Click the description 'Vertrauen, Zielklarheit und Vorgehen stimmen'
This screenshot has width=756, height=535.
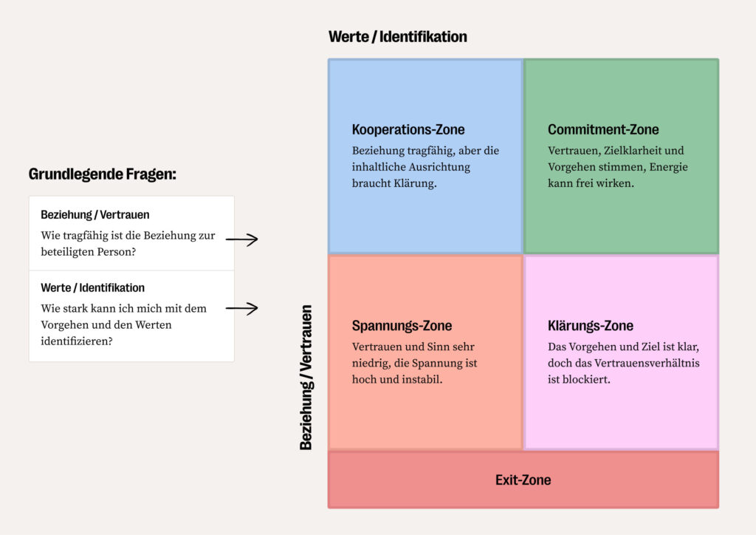pyautogui.click(x=618, y=159)
